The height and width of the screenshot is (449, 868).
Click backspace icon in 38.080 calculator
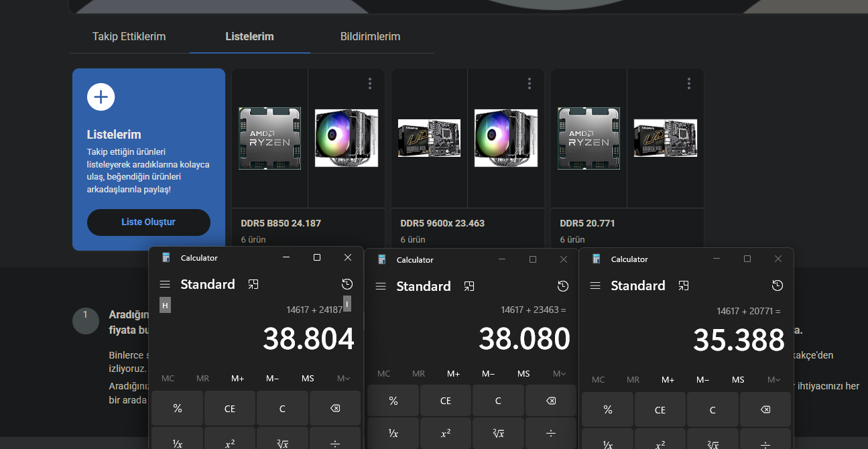pyautogui.click(x=550, y=401)
